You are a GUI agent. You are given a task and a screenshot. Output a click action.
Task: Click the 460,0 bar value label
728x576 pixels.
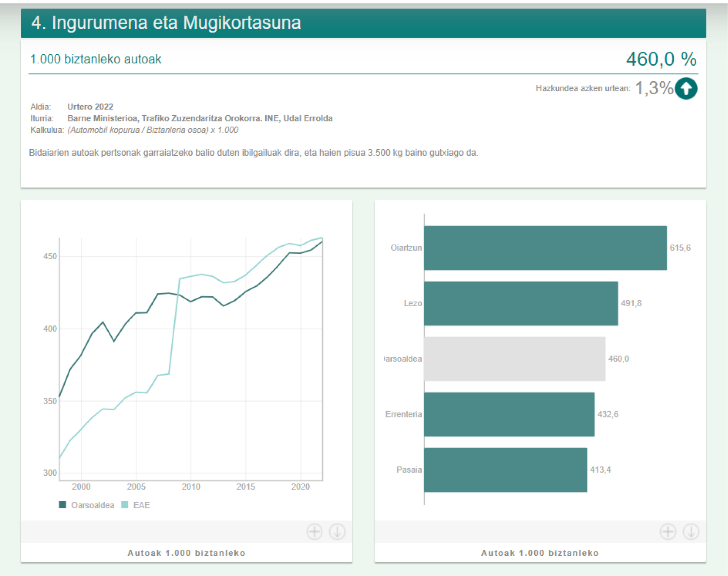click(x=618, y=359)
